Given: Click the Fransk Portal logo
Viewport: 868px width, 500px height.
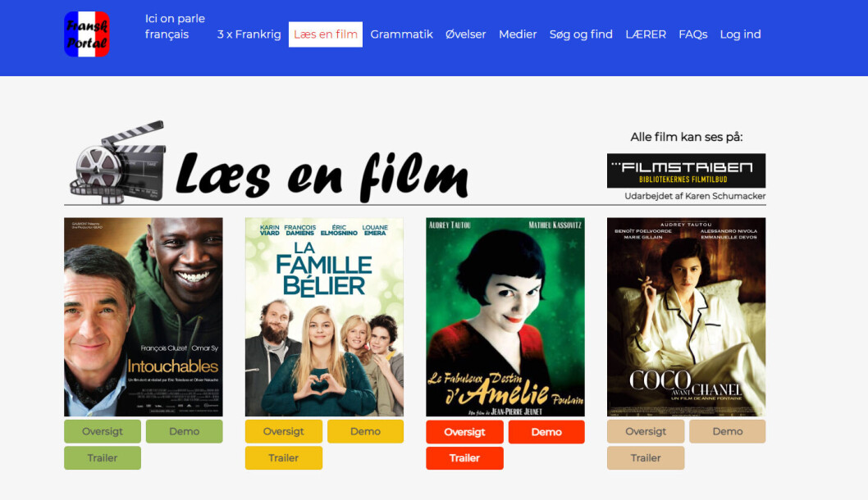Looking at the screenshot, I should [87, 34].
